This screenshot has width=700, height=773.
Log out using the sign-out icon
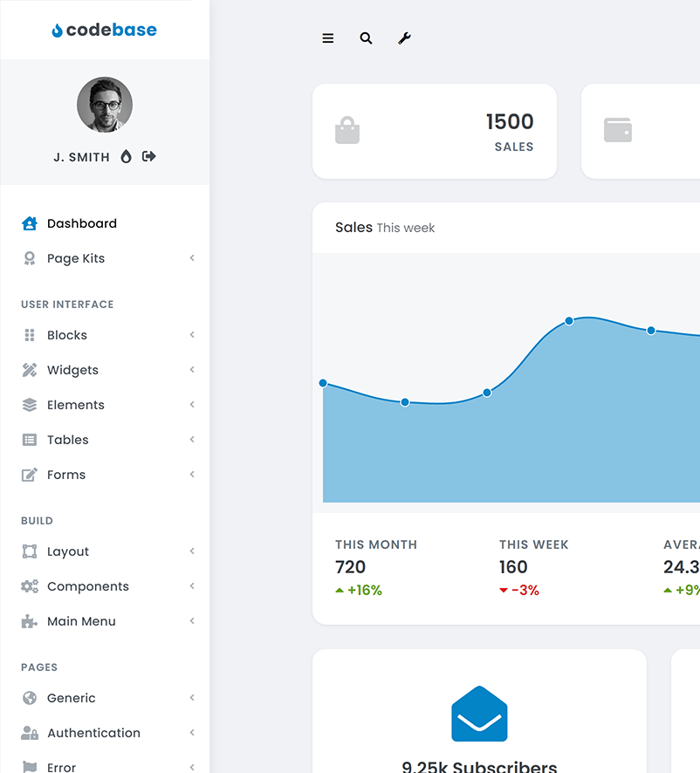point(148,156)
